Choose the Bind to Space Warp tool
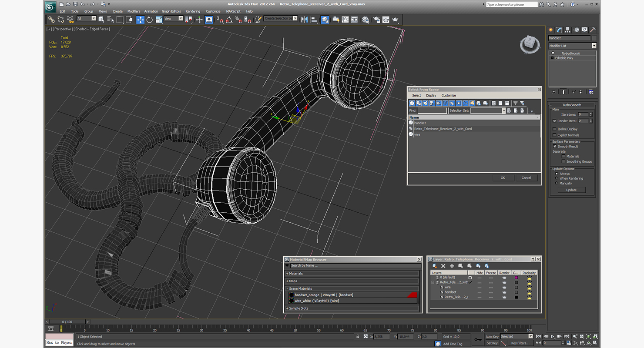Screen dimensions: 644x348 [70, 20]
